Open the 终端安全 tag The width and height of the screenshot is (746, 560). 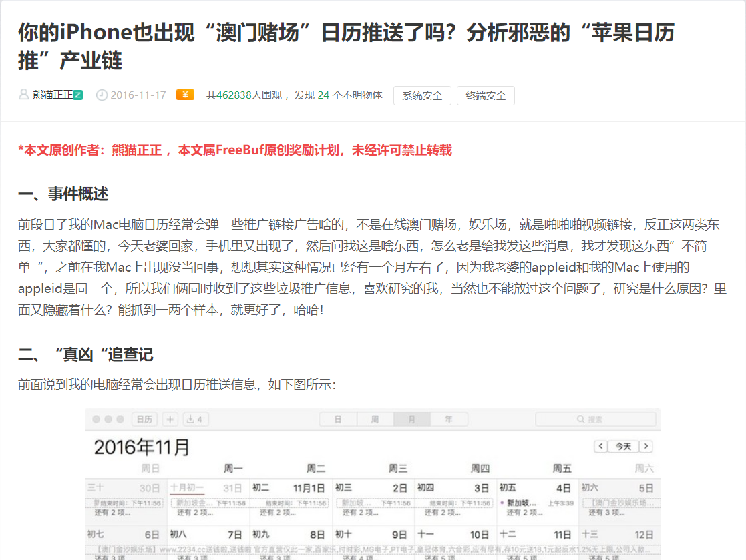[x=486, y=95]
